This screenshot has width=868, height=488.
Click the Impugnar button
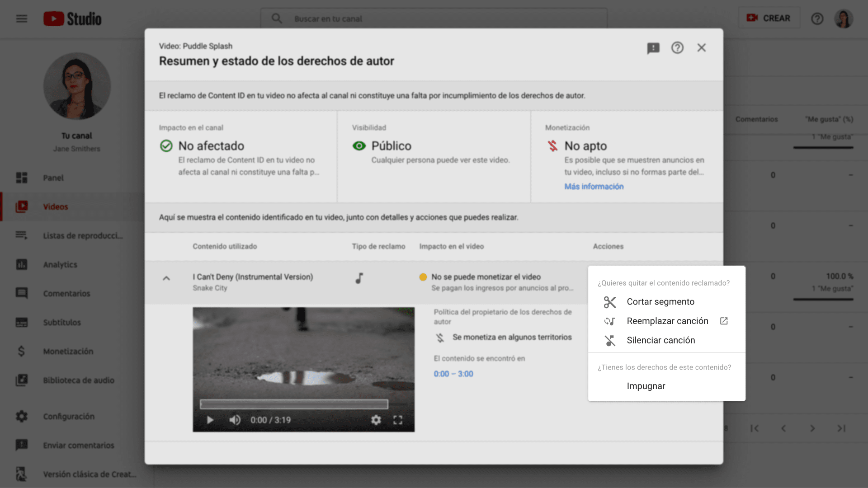(646, 386)
